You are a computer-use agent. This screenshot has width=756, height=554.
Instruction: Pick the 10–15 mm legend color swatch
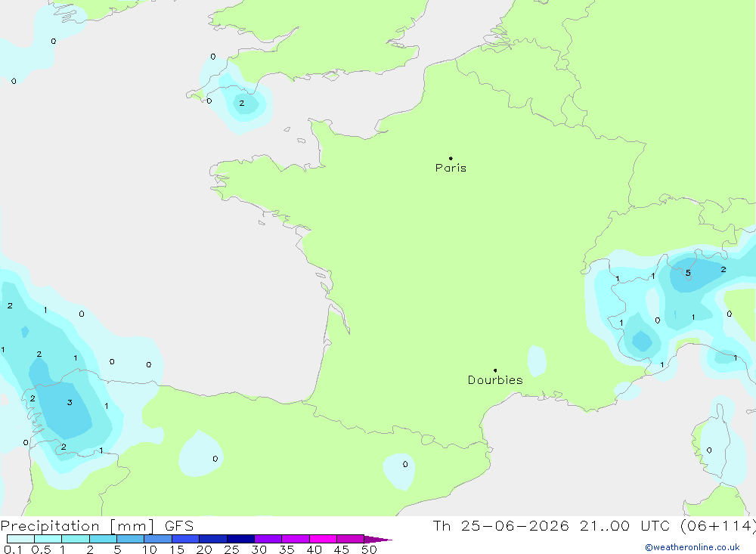coord(158,539)
